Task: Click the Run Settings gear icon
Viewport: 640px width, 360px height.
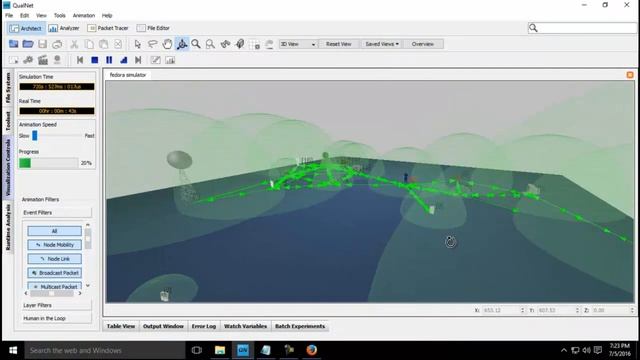Action: (x=28, y=60)
